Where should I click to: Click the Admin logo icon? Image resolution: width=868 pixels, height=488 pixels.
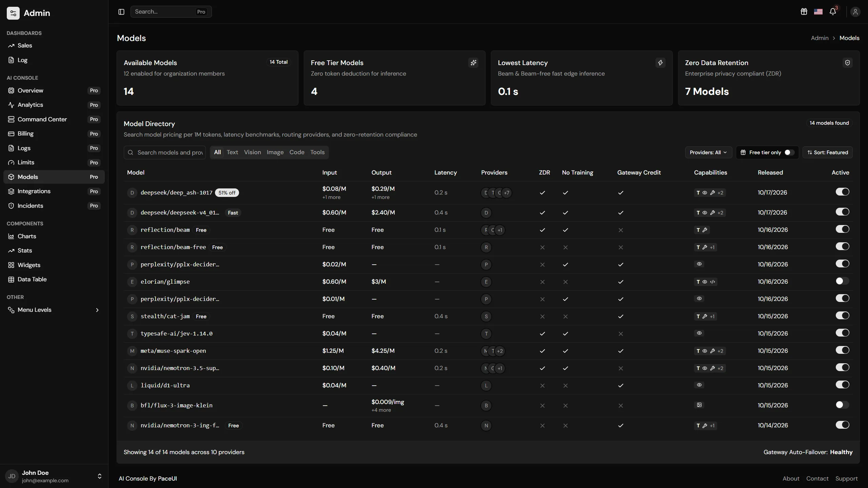13,13
